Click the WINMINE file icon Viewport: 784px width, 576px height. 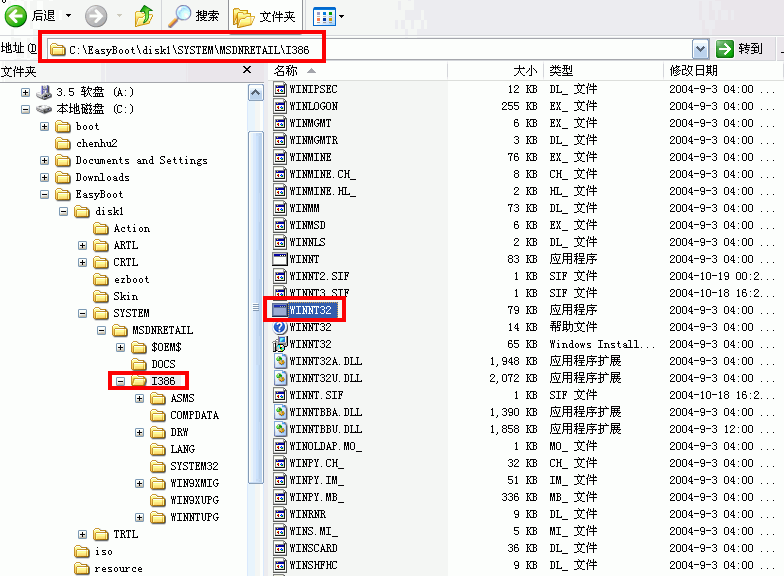tap(280, 158)
